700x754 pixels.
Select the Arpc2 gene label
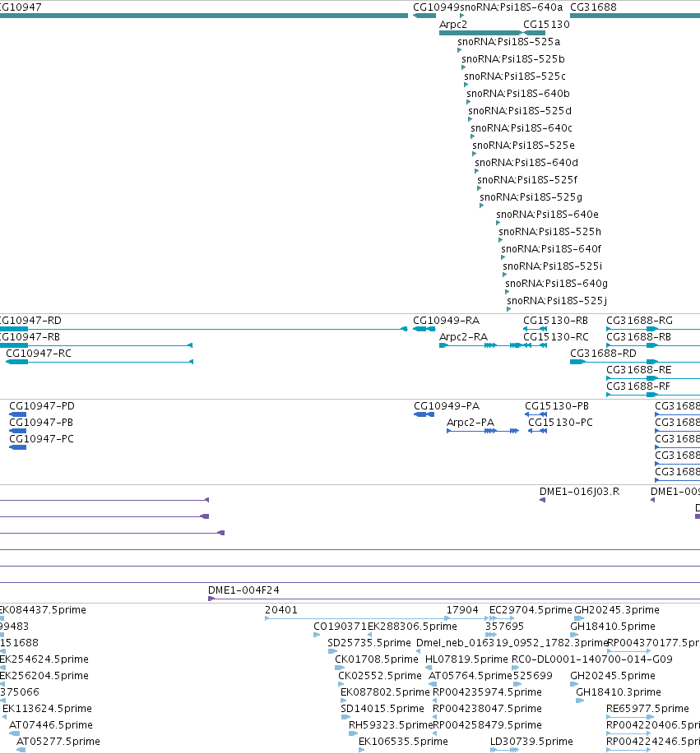point(453,25)
